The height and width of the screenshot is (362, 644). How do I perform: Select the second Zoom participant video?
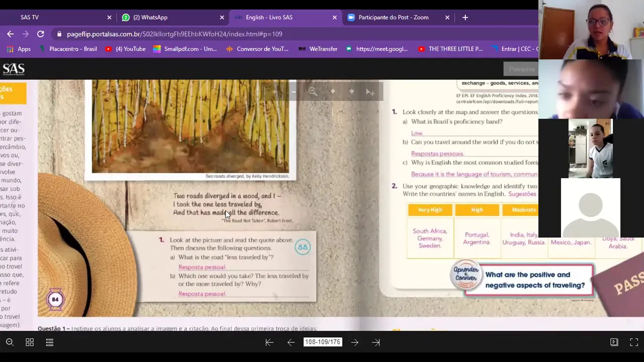[x=591, y=89]
